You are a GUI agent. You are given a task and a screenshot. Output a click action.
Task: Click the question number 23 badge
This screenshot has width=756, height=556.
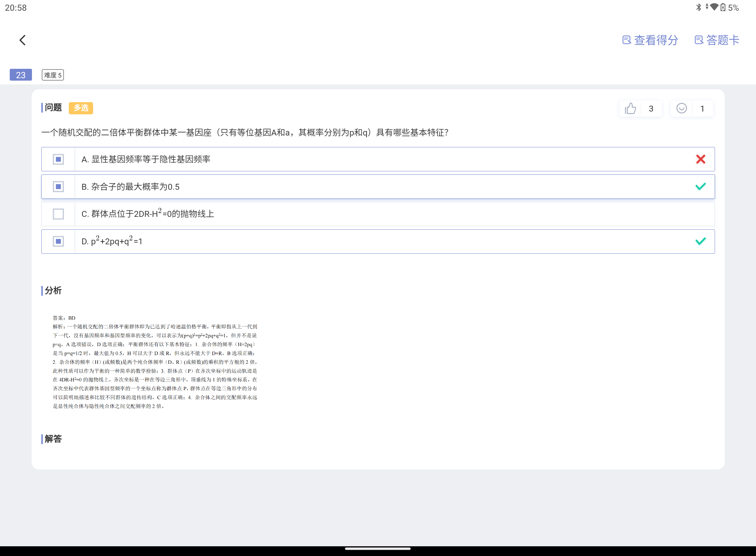tap(21, 75)
